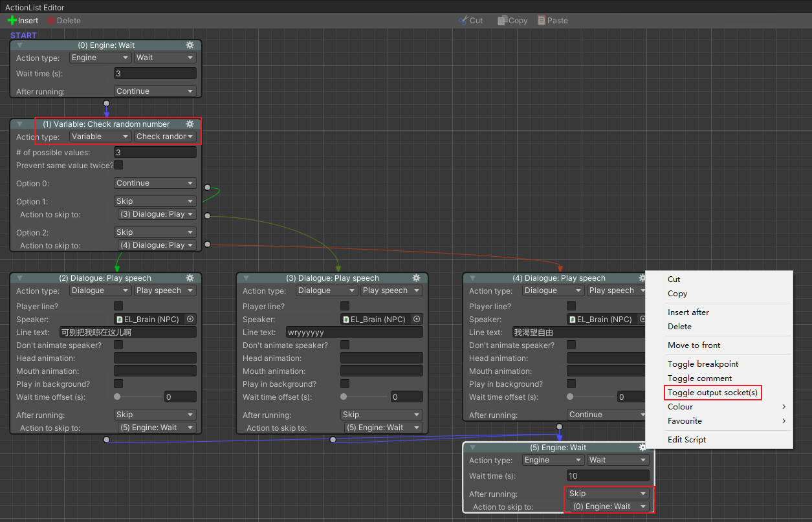Click 'Edit Script' in context menu
The height and width of the screenshot is (522, 812).
(x=686, y=440)
